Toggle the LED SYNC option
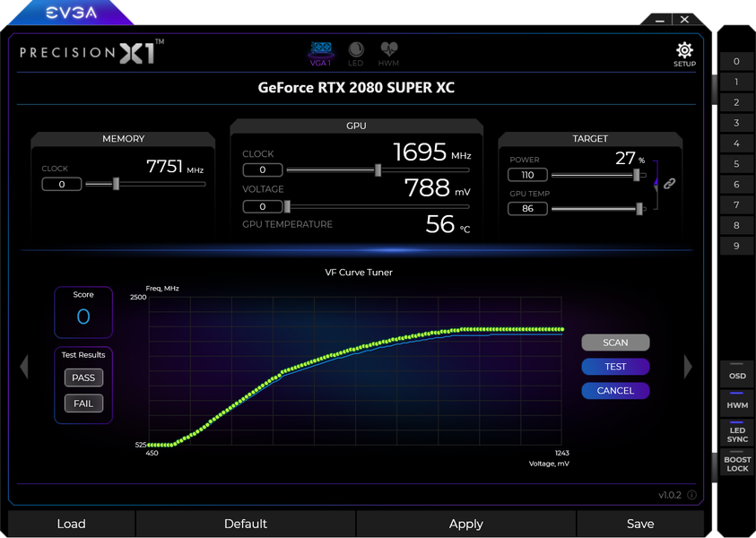The image size is (756, 538). pos(736,432)
